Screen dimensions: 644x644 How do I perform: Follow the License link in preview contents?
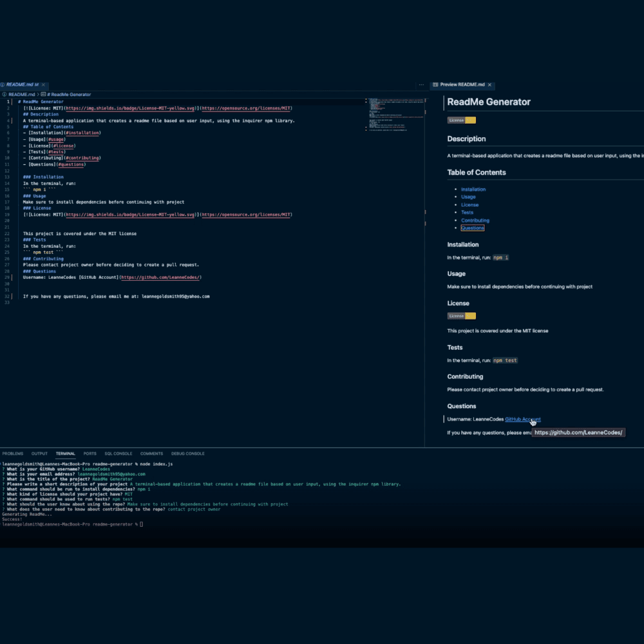(469, 205)
